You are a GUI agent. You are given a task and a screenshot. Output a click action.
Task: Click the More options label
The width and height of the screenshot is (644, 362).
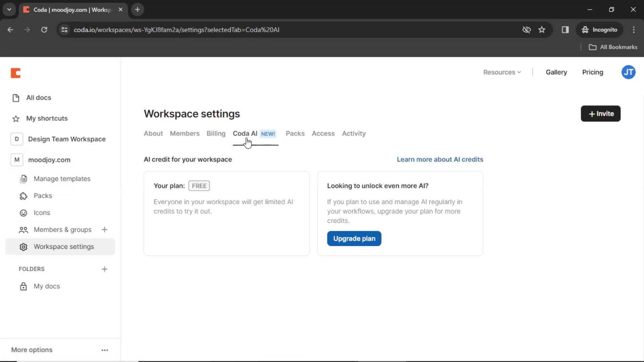pyautogui.click(x=32, y=350)
